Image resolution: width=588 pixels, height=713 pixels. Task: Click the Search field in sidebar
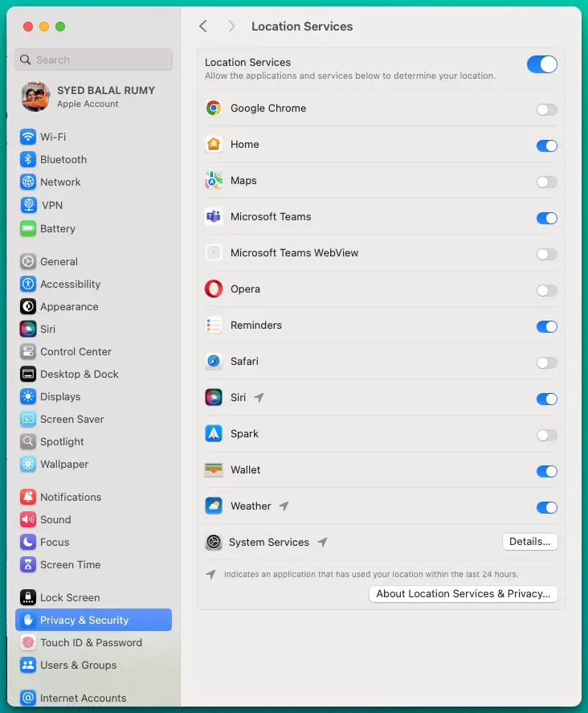click(x=93, y=59)
